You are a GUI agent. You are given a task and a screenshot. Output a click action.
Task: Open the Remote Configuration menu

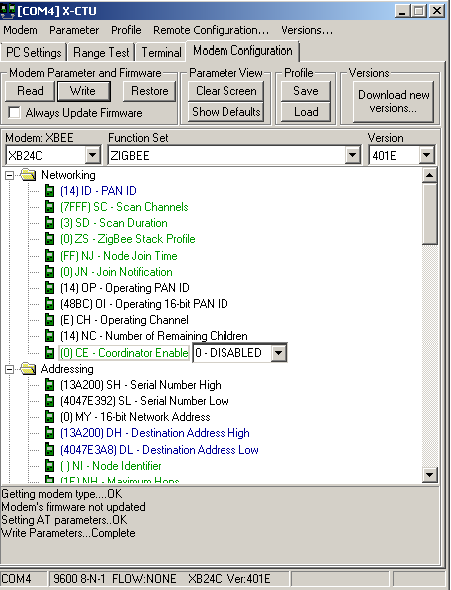click(211, 30)
